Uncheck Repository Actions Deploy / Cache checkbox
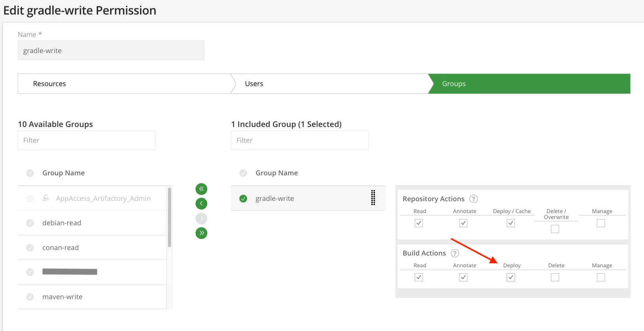This screenshot has height=331, width=644. pyautogui.click(x=511, y=223)
